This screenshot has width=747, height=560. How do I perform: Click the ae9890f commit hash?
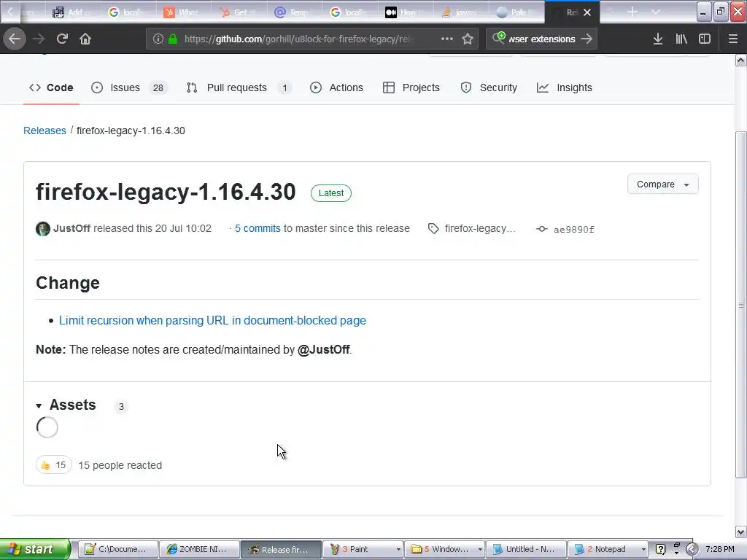coord(574,230)
